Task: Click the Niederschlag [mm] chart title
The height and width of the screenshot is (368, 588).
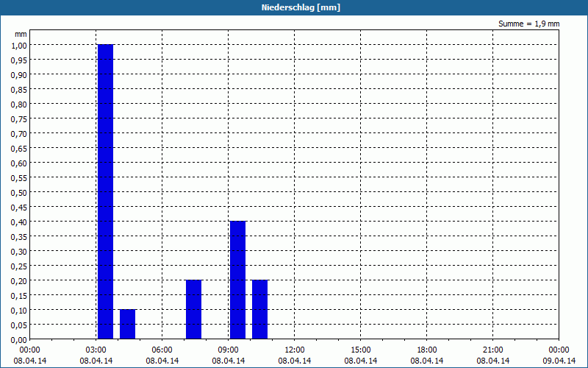Action: click(x=301, y=7)
